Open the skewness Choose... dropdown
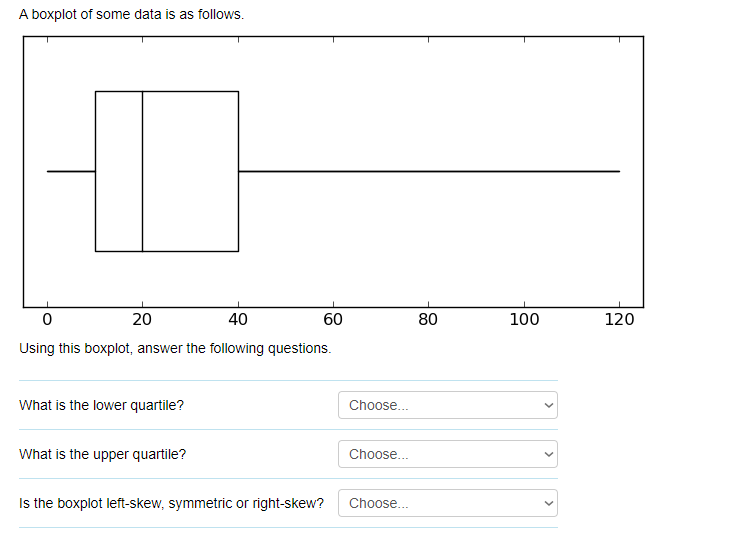 448,503
